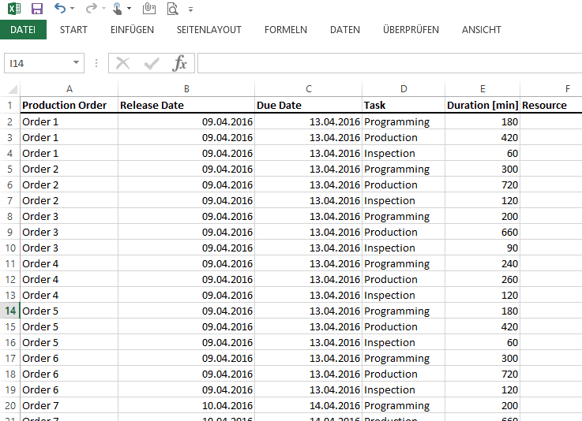Click the print preview magnifier icon
582x421 pixels.
tap(173, 9)
